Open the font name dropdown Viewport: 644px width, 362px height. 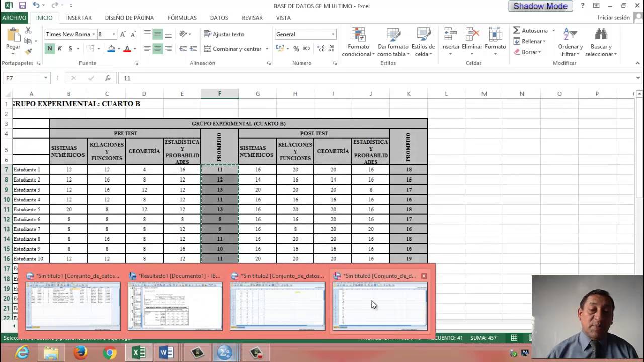[93, 34]
